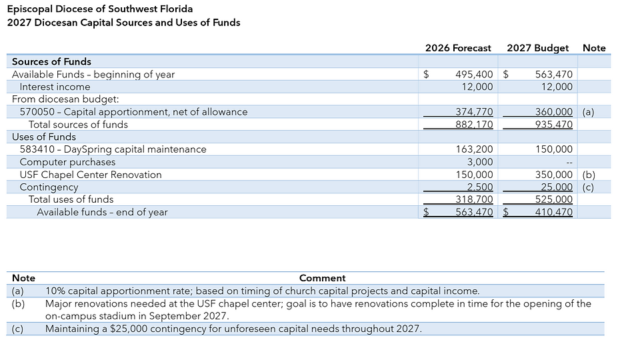Click the Computer purchases row label

[x=67, y=162]
